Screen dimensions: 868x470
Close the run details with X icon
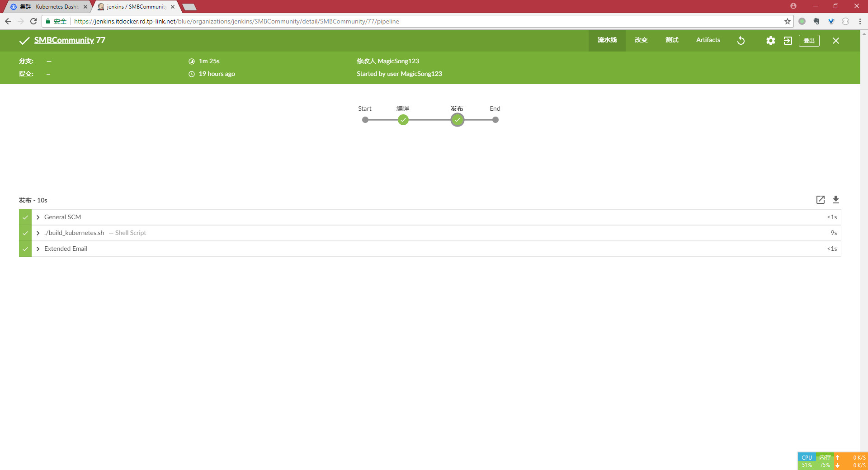click(835, 41)
